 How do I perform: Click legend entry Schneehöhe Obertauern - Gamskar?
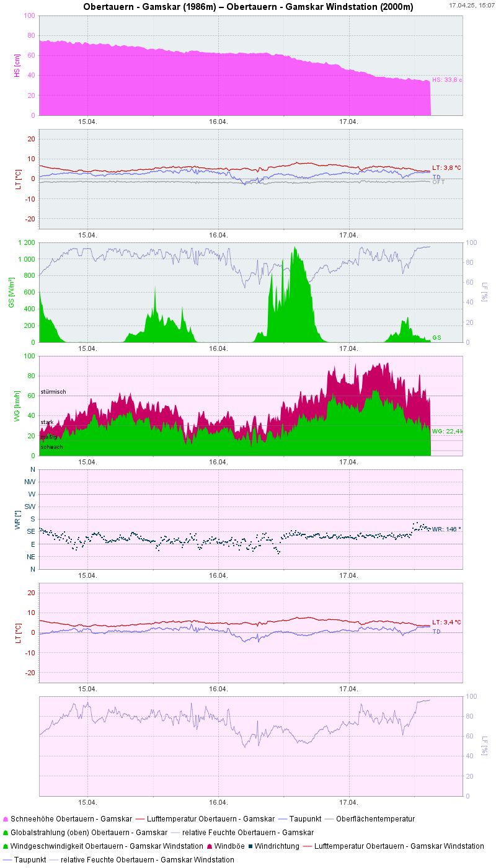pyautogui.click(x=72, y=819)
